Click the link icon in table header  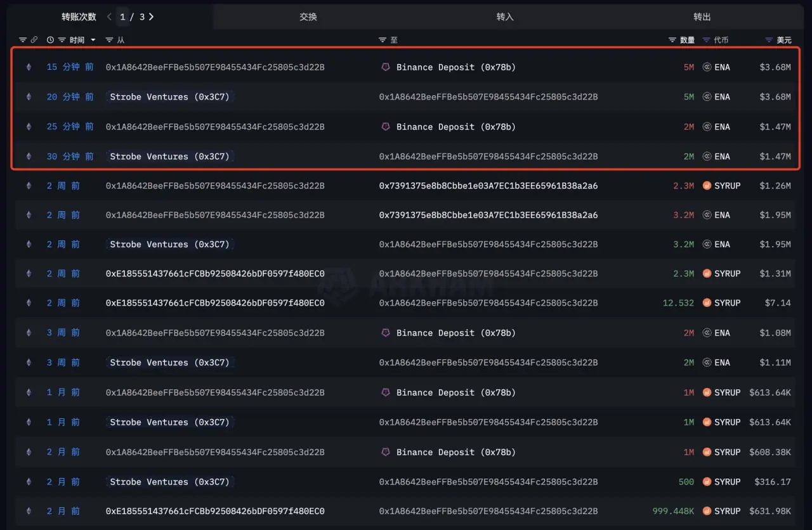tap(34, 40)
